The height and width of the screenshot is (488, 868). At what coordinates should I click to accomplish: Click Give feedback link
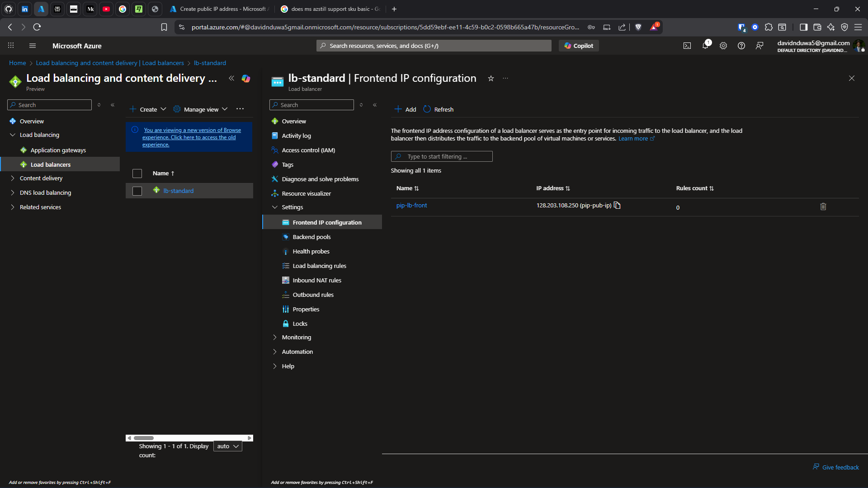click(x=836, y=467)
